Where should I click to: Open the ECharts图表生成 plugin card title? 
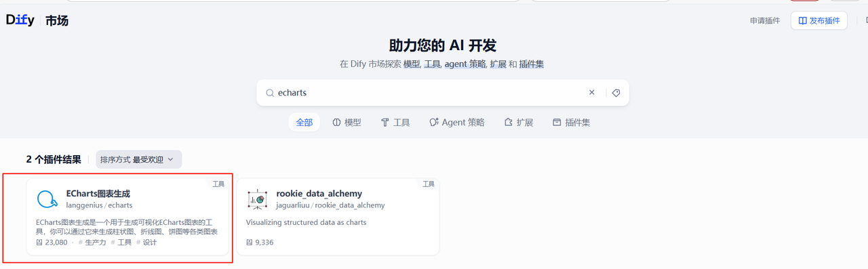[98, 194]
